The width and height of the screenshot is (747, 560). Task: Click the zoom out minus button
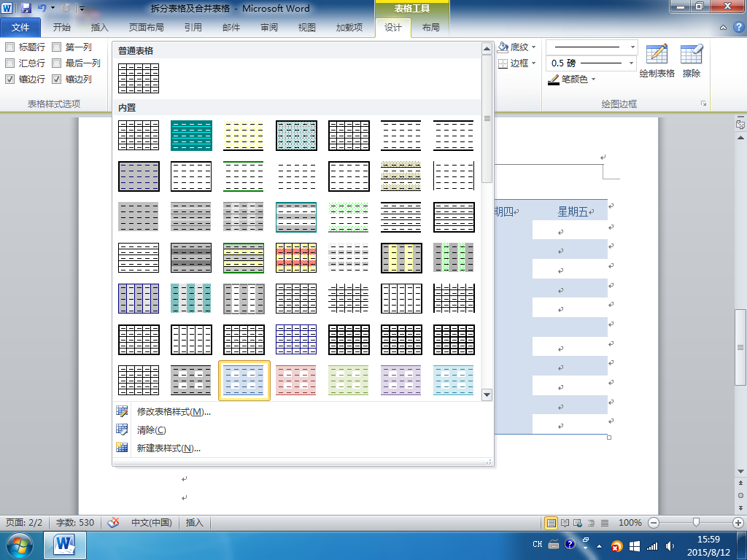[x=654, y=523]
